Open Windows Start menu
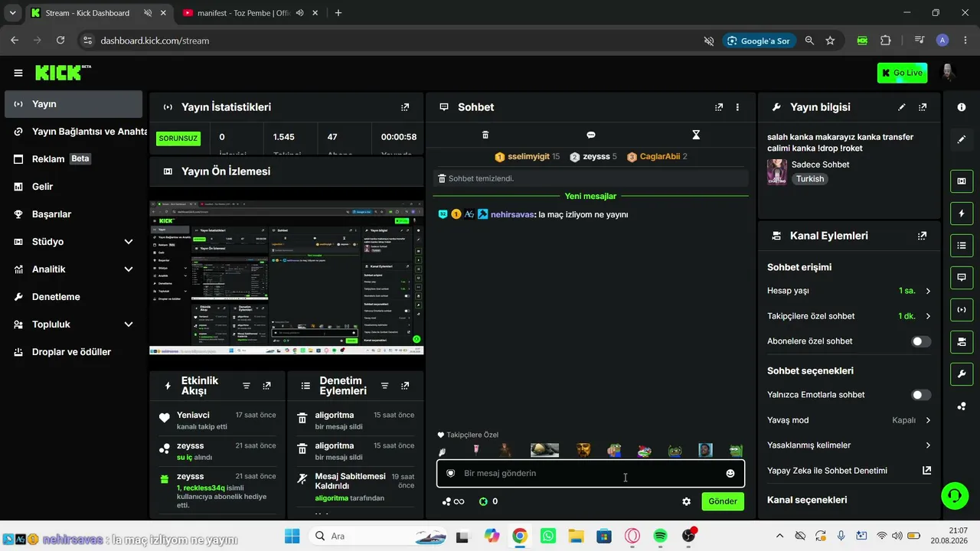The height and width of the screenshot is (551, 980). [x=292, y=536]
